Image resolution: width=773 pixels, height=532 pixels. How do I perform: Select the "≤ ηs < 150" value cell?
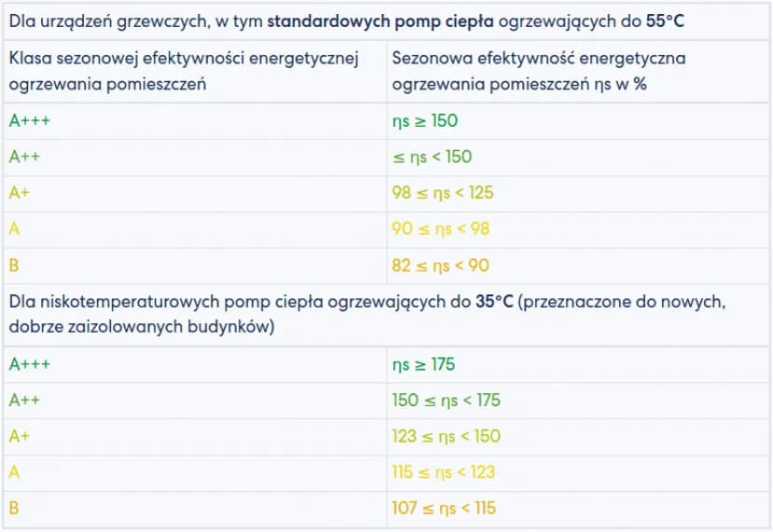[433, 157]
